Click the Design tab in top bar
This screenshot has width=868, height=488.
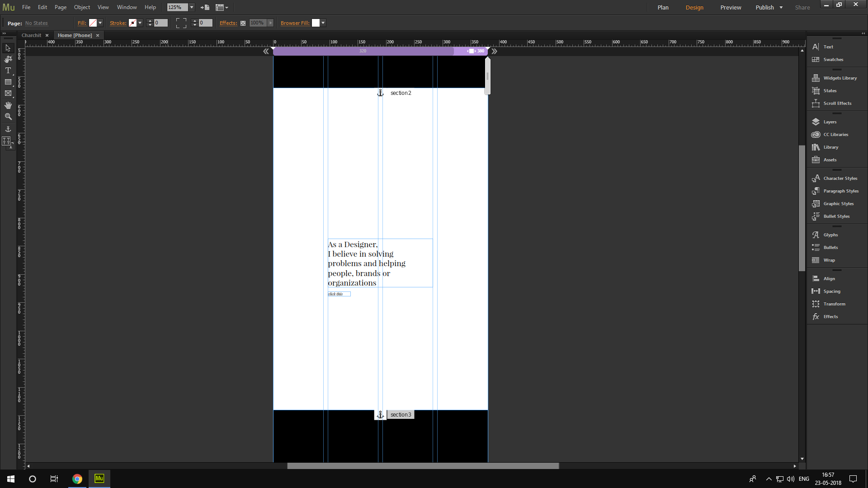tap(694, 7)
